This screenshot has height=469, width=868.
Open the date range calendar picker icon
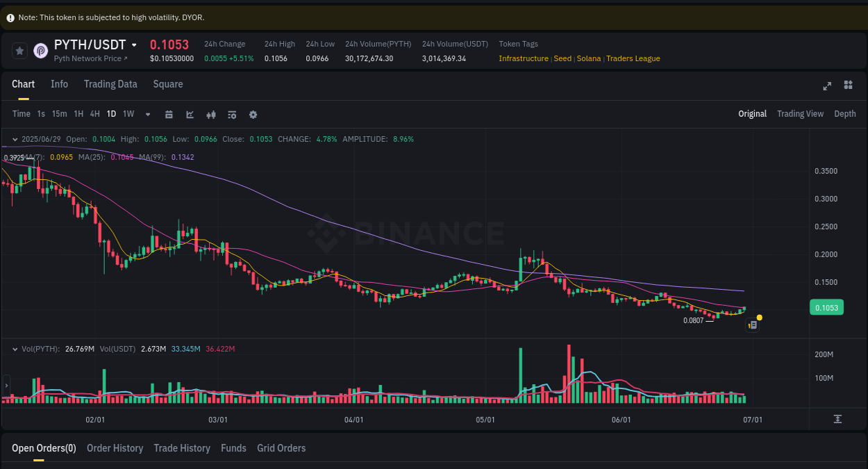pos(169,114)
